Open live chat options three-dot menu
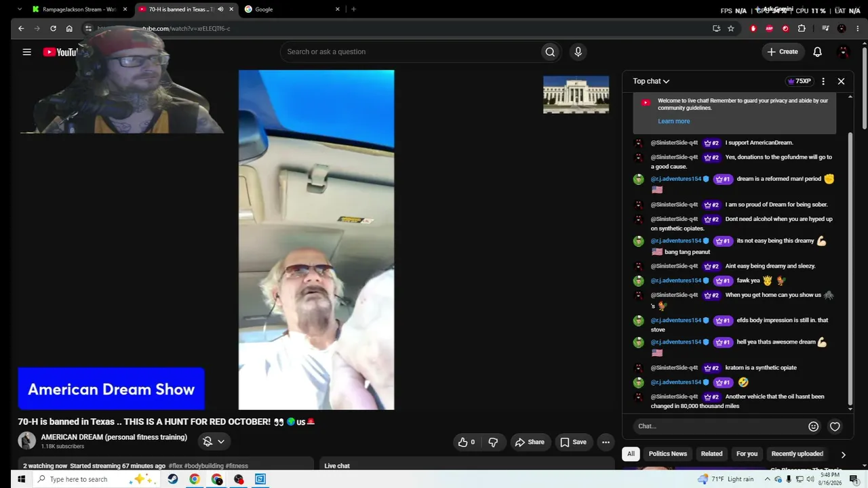 pos(823,81)
